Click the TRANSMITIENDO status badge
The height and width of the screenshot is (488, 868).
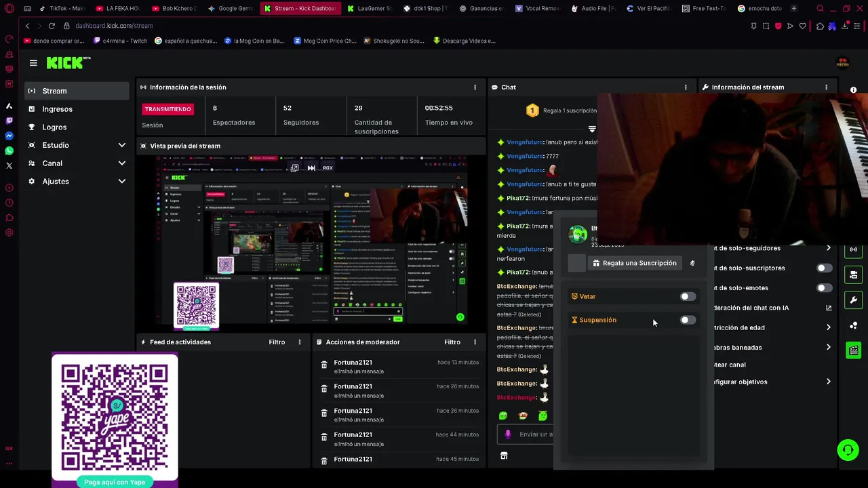click(x=167, y=109)
